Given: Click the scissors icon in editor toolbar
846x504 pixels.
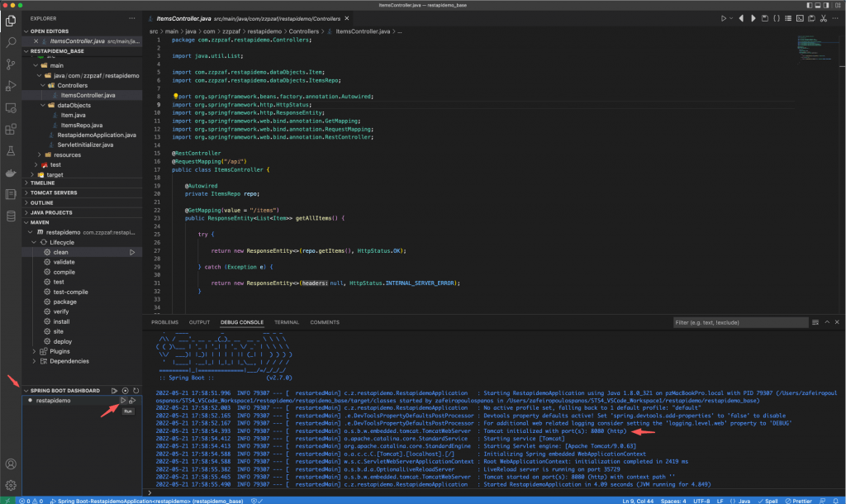Looking at the screenshot, I should pyautogui.click(x=824, y=18).
